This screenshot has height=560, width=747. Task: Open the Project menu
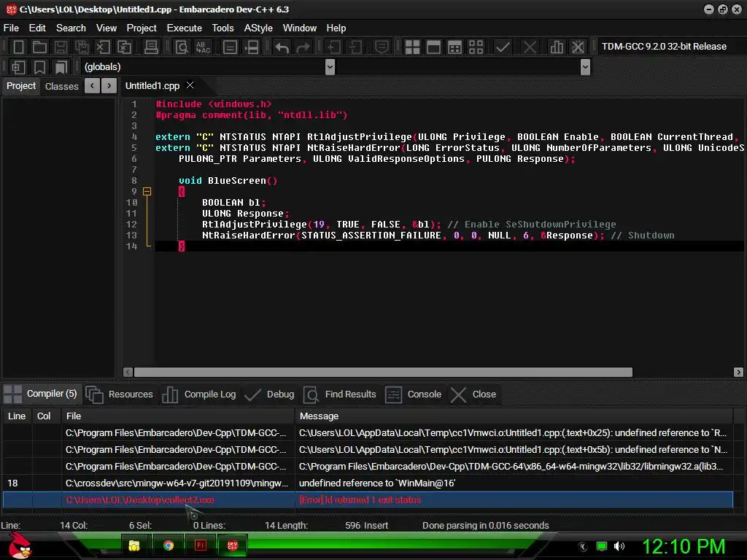(142, 28)
